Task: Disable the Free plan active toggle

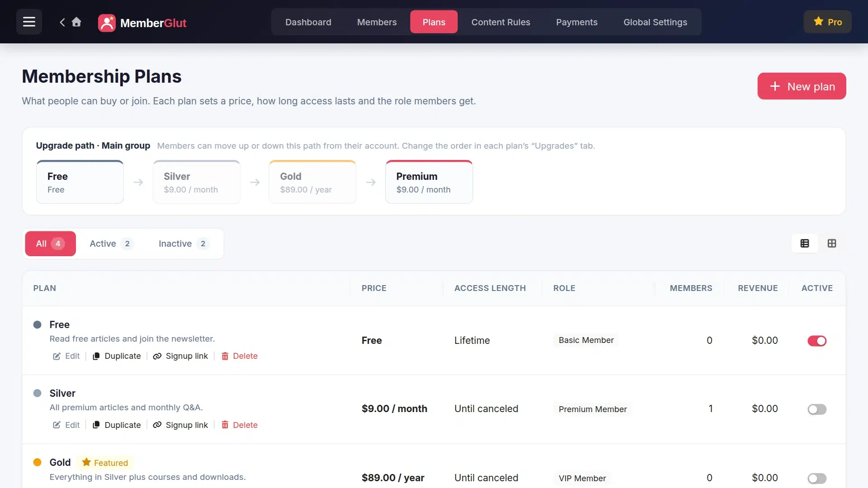Action: (817, 341)
